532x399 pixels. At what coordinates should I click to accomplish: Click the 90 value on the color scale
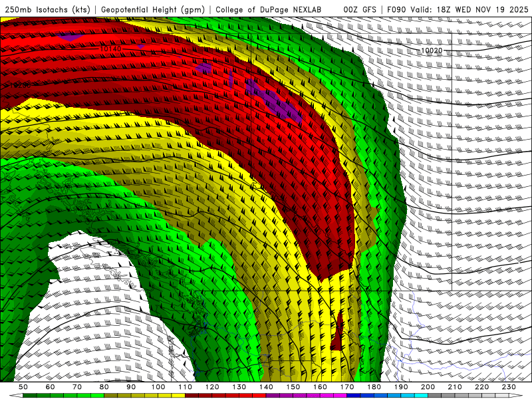click(x=131, y=387)
